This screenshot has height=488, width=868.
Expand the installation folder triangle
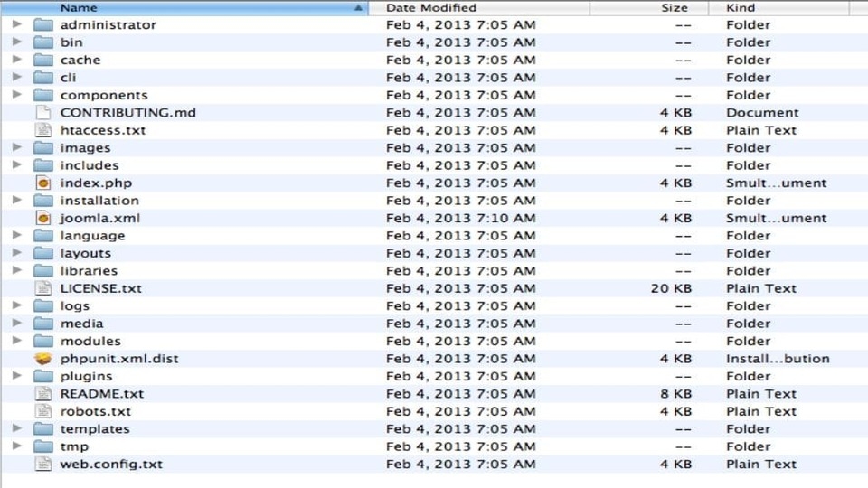[17, 200]
